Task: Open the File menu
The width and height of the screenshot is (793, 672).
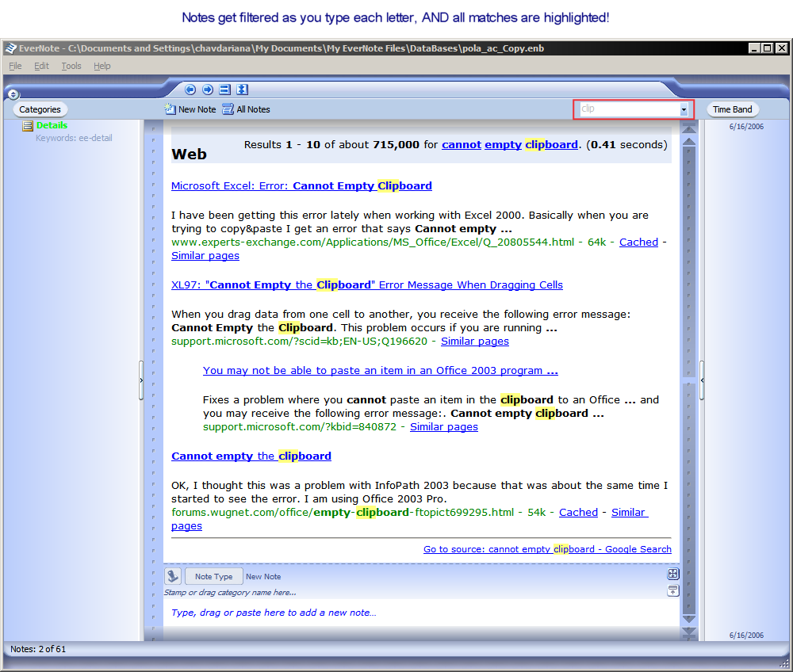Action: click(x=15, y=66)
